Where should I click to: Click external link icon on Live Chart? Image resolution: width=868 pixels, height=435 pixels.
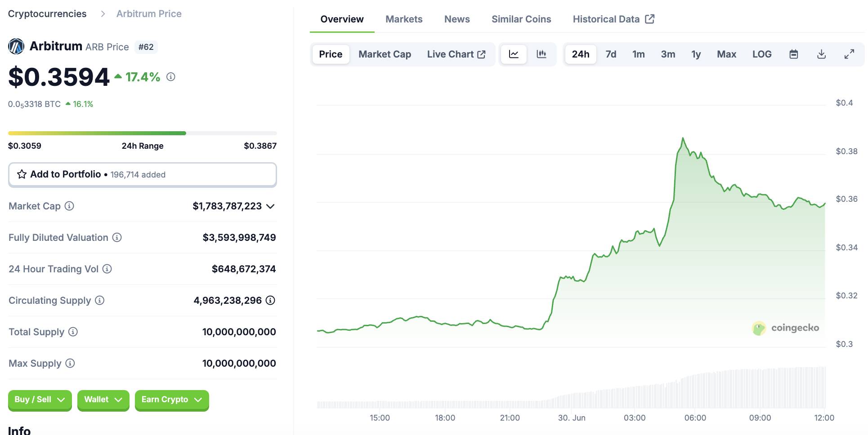click(481, 54)
